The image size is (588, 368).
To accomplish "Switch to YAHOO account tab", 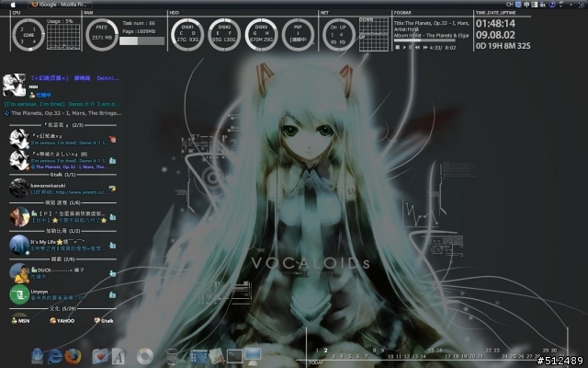I will 62,321.
